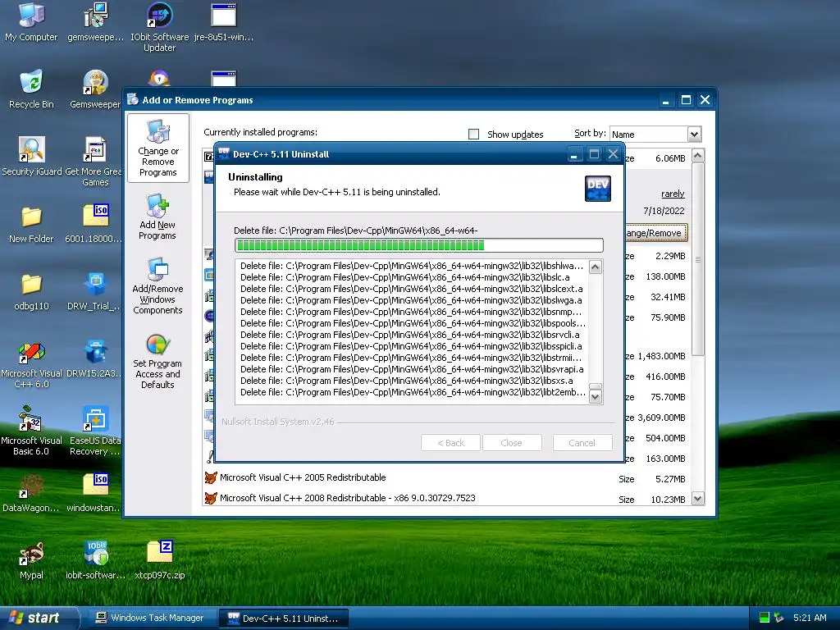This screenshot has width=840, height=630.
Task: Click network icon in system tray
Action: pyautogui.click(x=779, y=618)
